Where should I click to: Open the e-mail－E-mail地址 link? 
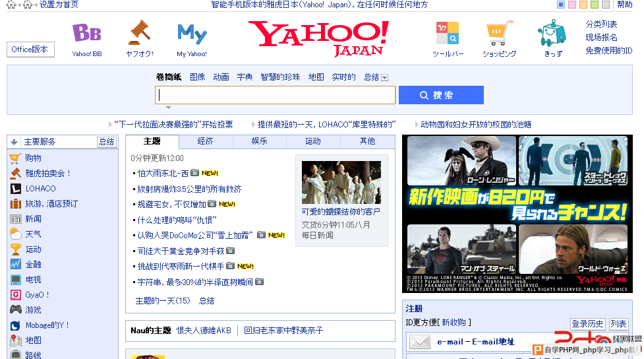click(x=476, y=342)
